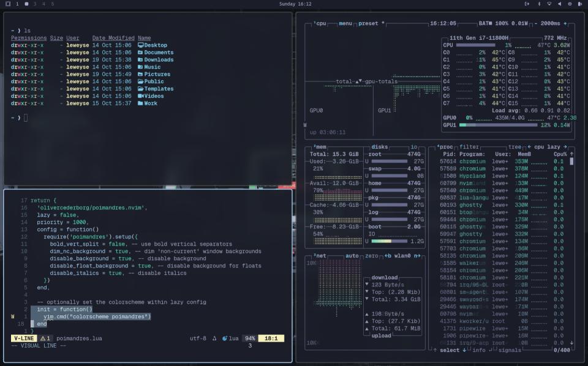The width and height of the screenshot is (588, 366).
Task: Click the Desktop folder icon in terminal listing
Action: pos(142,45)
